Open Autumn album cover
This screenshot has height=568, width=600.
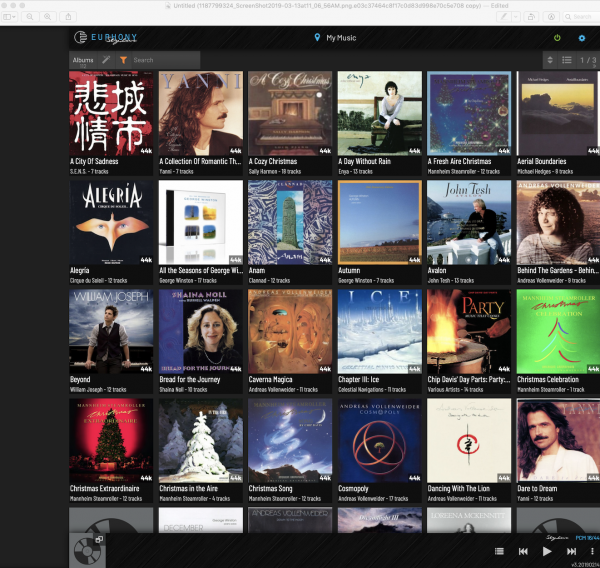click(x=380, y=222)
